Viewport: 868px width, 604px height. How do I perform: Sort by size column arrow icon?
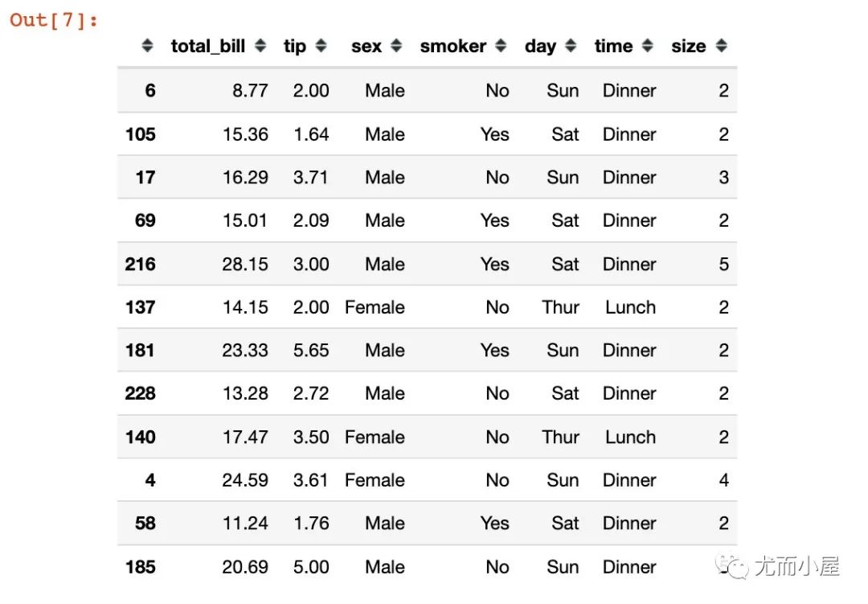[721, 45]
